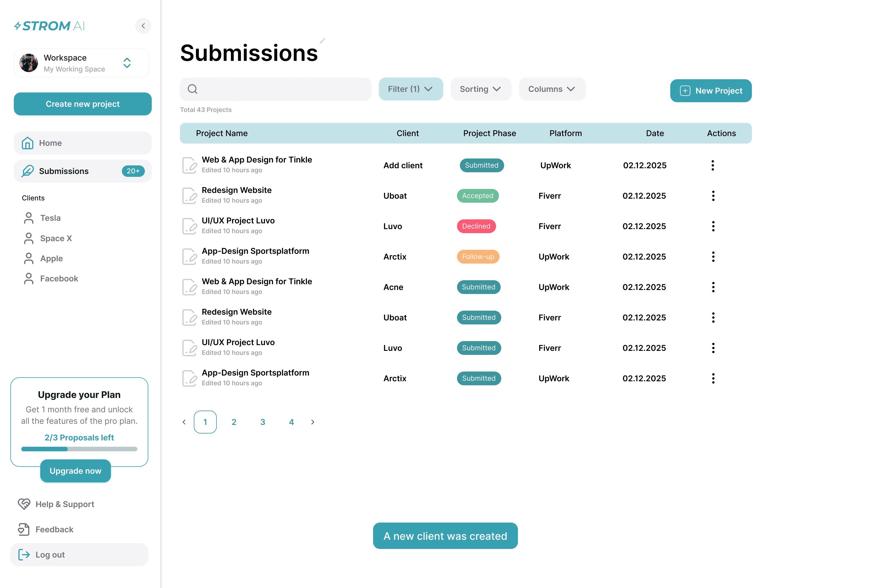
Task: Open the three-dot menu for the Declined Luvo project
Action: 713,226
